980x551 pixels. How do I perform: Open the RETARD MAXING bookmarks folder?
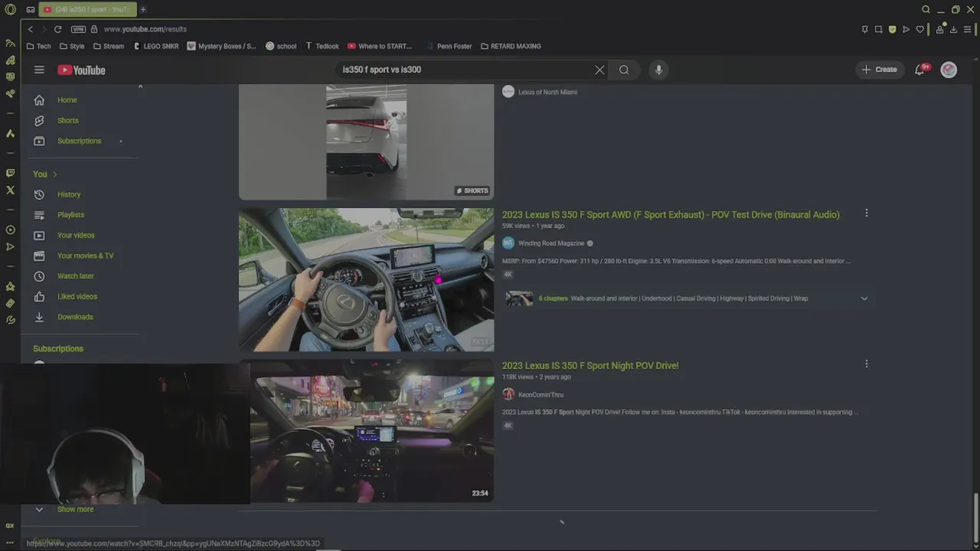tap(511, 46)
